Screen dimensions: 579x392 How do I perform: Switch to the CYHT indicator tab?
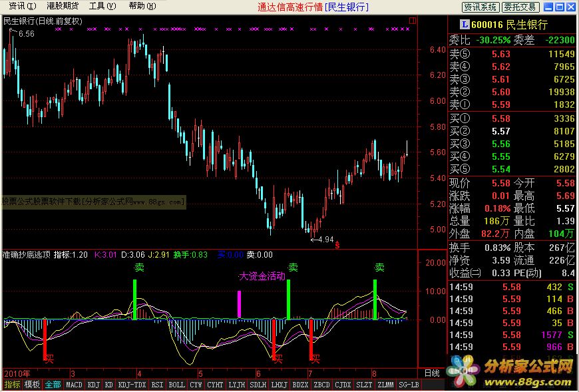click(x=215, y=385)
